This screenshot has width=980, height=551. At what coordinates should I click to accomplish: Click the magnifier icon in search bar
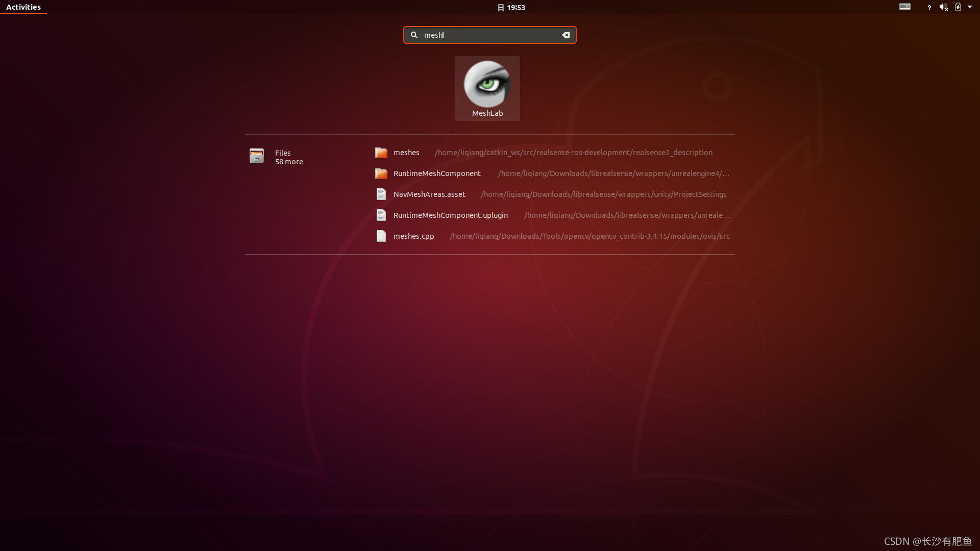414,35
